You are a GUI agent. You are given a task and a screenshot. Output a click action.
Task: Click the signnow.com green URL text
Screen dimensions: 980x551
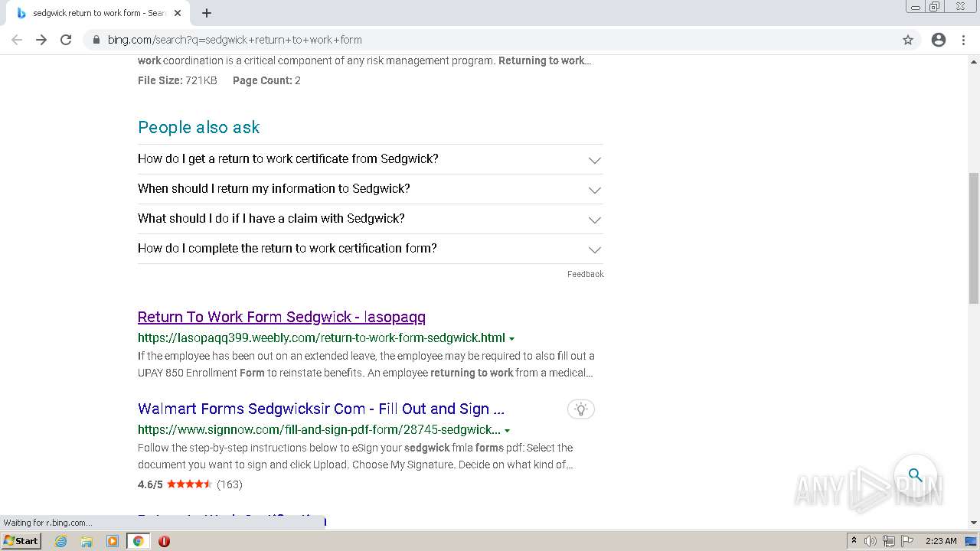click(x=319, y=429)
